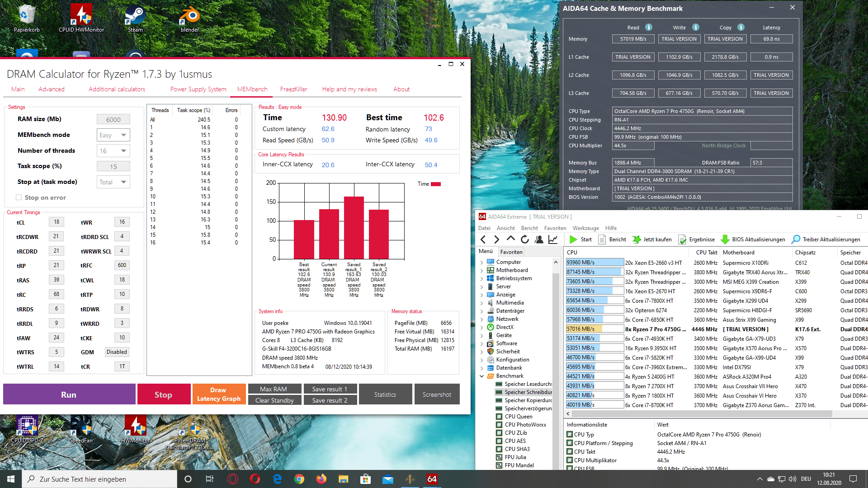Click AIDA64 forward navigation arrow
Image resolution: width=868 pixels, height=488 pixels.
(x=496, y=239)
